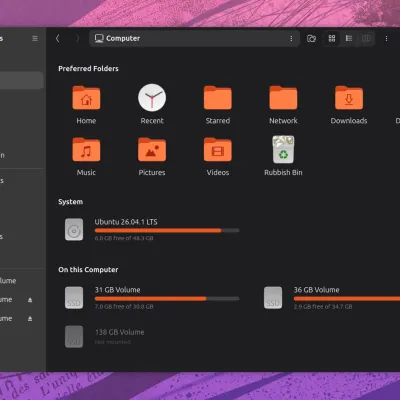
Task: Open the Videos folder
Action: pyautogui.click(x=218, y=150)
